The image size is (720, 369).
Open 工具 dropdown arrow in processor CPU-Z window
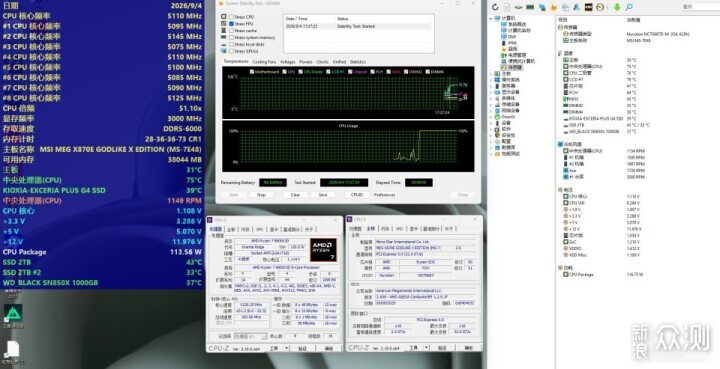[287, 348]
